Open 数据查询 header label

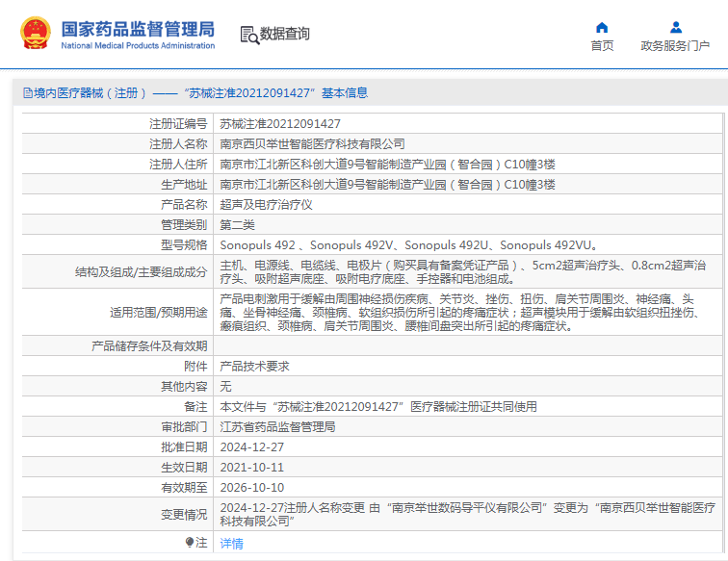coord(285,34)
